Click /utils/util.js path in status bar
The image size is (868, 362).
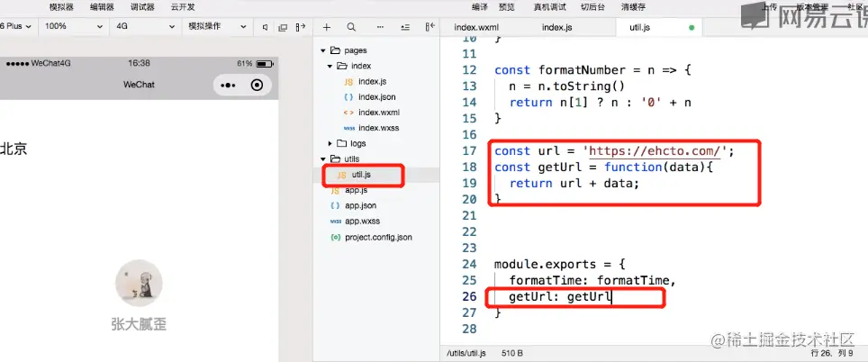[x=466, y=353]
